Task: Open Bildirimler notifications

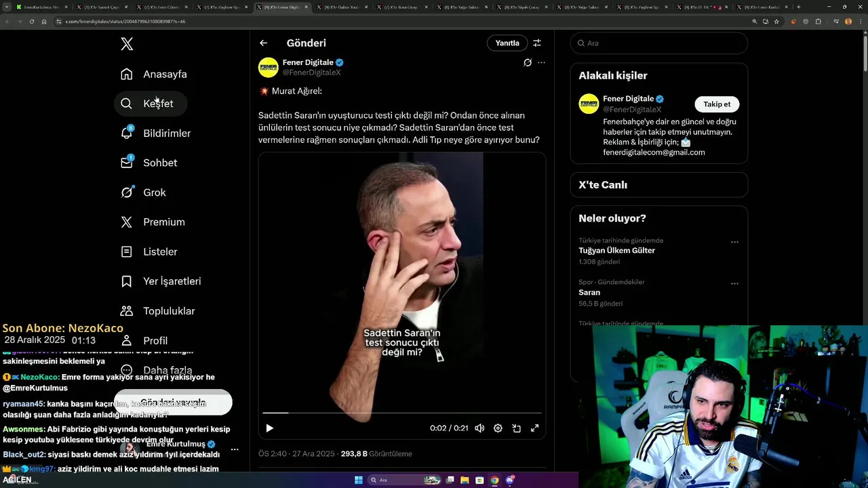Action: coord(155,134)
